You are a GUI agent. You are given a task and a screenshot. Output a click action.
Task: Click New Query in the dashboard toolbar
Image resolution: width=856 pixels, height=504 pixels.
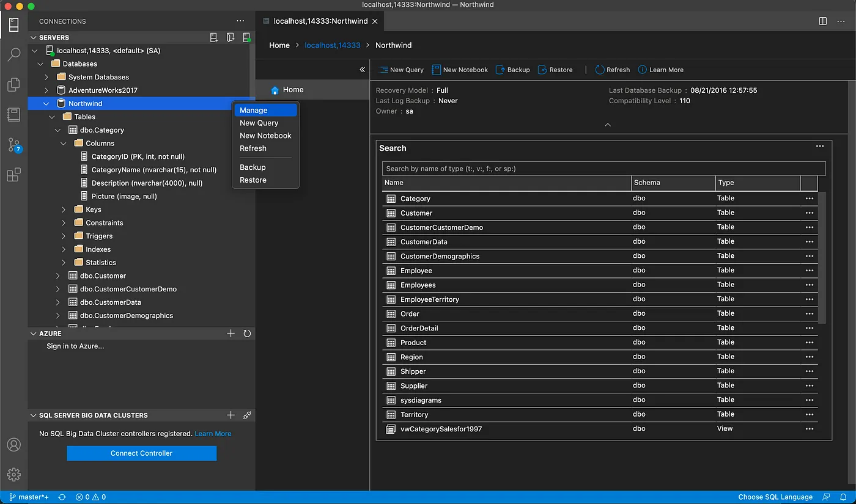point(402,70)
